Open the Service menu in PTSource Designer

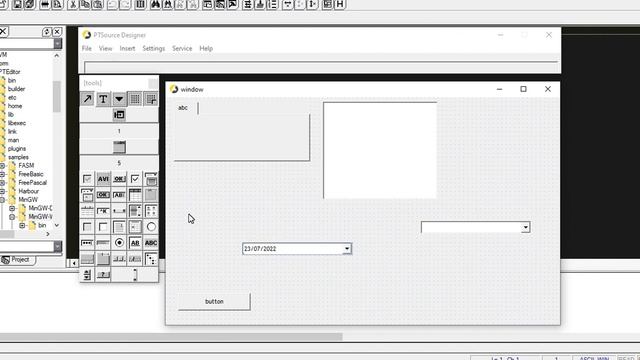click(182, 48)
